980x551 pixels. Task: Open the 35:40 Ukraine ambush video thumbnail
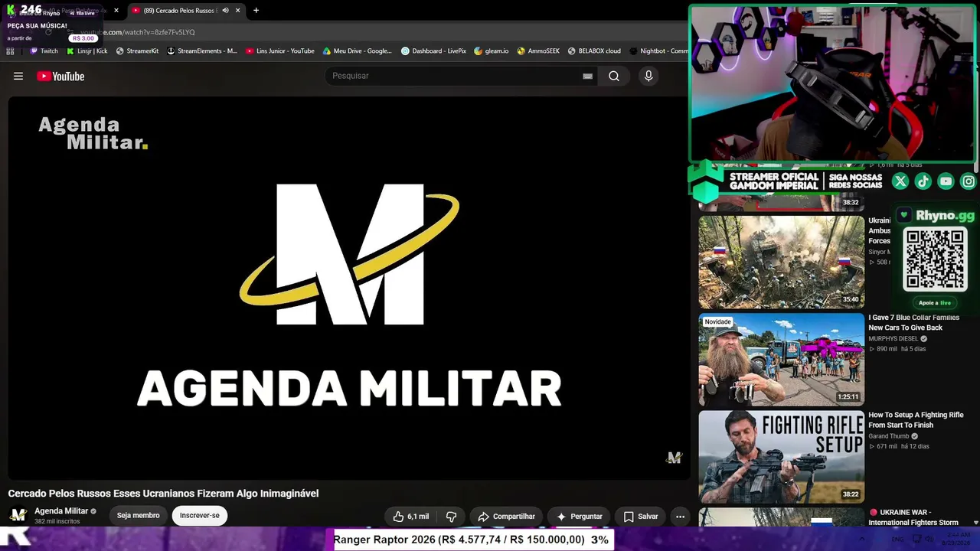click(x=782, y=262)
